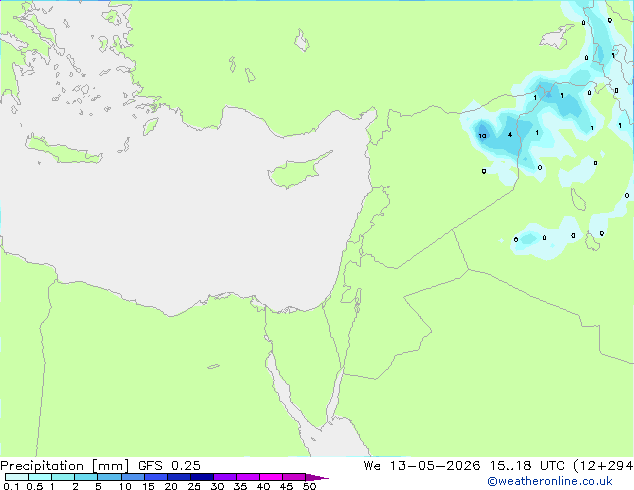Select the 30–35 mm purple legend swatch

pyautogui.click(x=225, y=477)
